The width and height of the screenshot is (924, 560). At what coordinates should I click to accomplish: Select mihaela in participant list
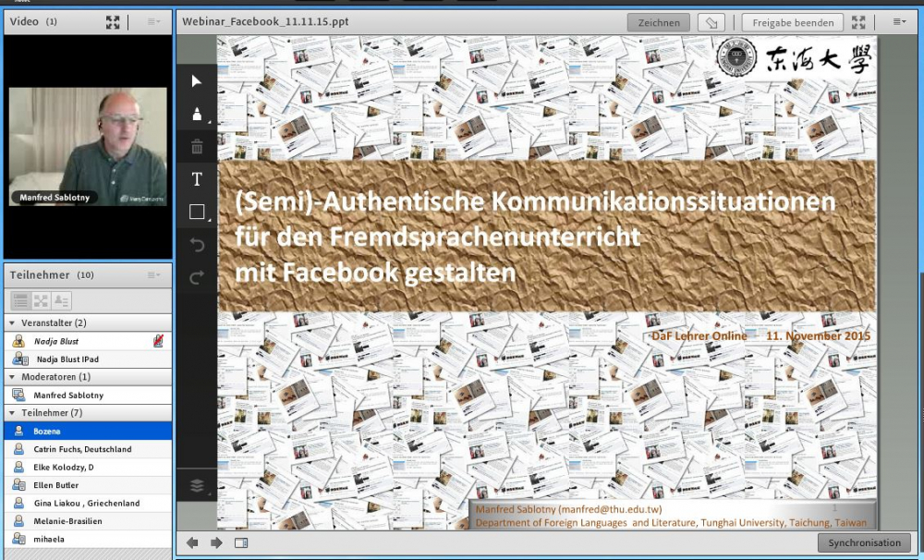point(88,539)
